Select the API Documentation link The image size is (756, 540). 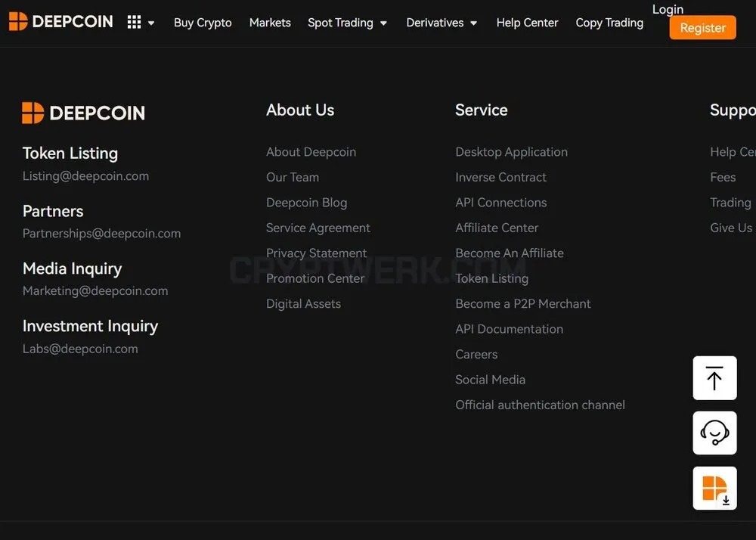pyautogui.click(x=509, y=329)
